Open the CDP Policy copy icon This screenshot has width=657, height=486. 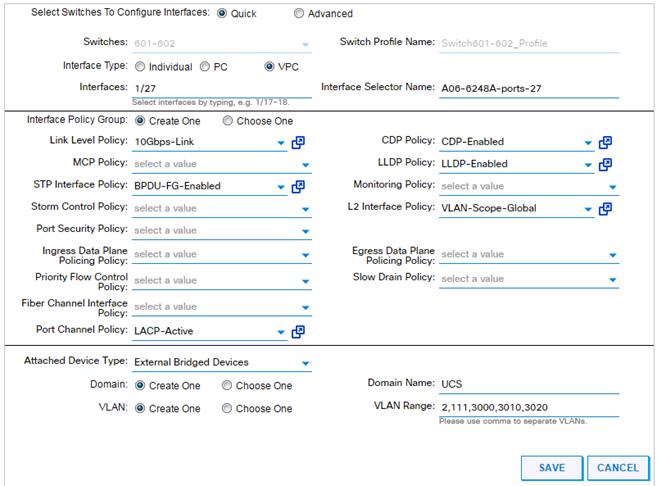tap(605, 142)
